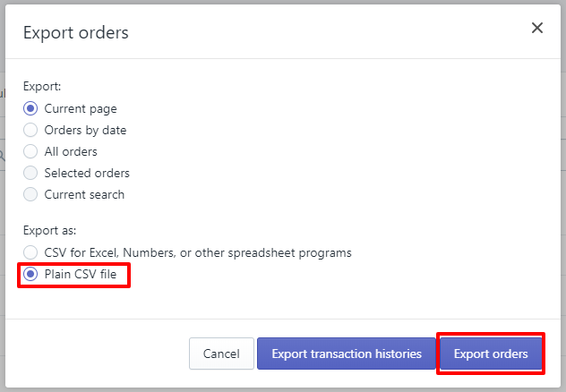Select the Plain CSV file option

[30, 274]
